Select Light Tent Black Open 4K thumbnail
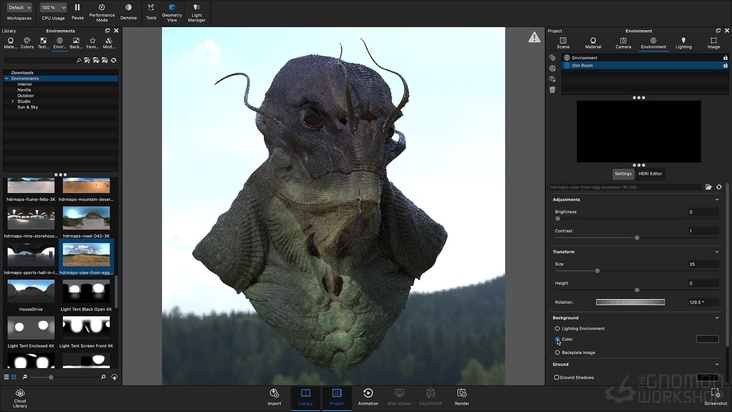The image size is (732, 412). pyautogui.click(x=86, y=291)
